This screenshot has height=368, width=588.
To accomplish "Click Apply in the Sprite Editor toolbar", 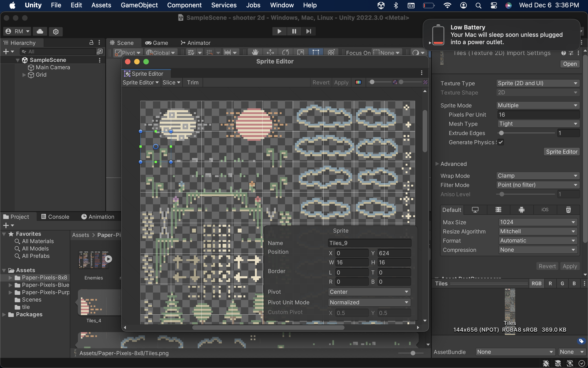I will 341,83.
